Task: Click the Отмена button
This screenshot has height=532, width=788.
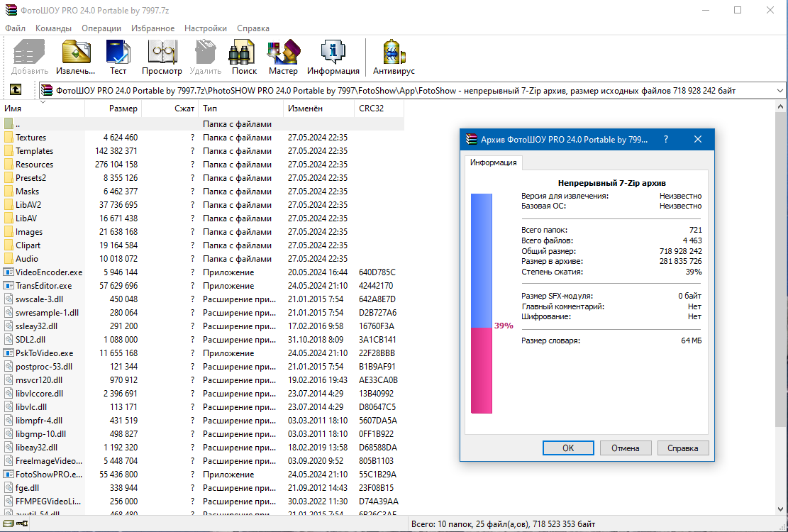Action: coord(626,448)
